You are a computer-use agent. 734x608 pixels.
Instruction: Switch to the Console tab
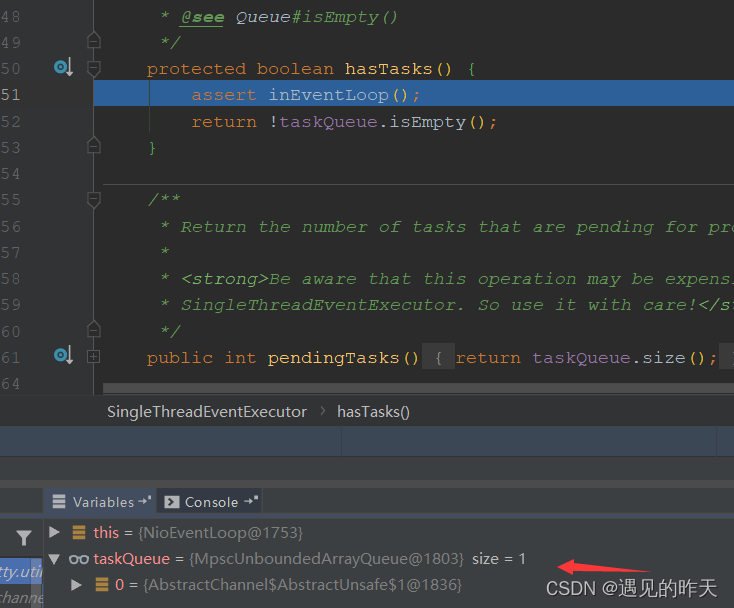point(209,502)
